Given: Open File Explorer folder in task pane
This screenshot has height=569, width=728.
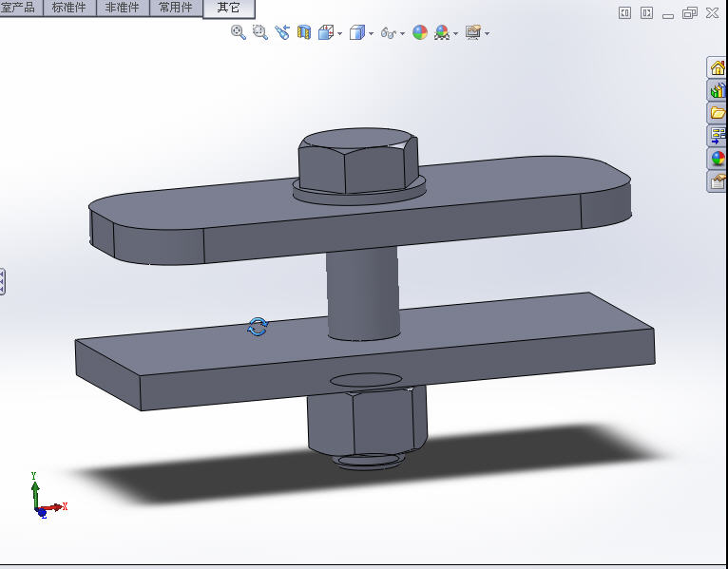Looking at the screenshot, I should coord(718,113).
